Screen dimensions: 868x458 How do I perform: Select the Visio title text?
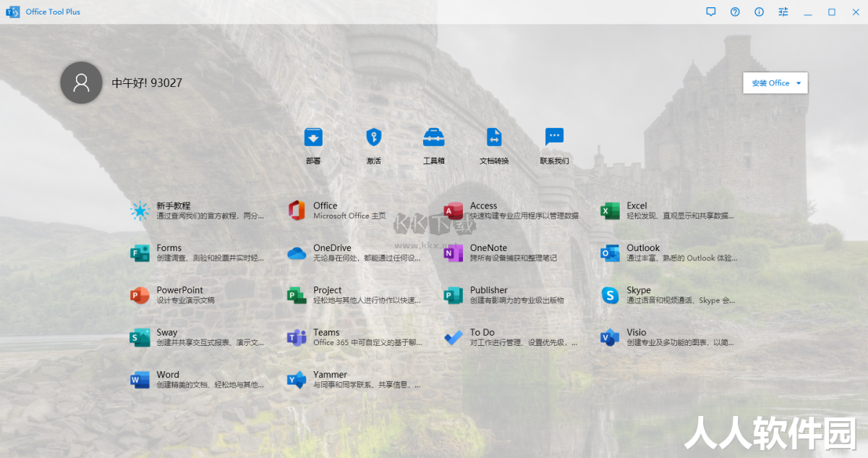[637, 332]
